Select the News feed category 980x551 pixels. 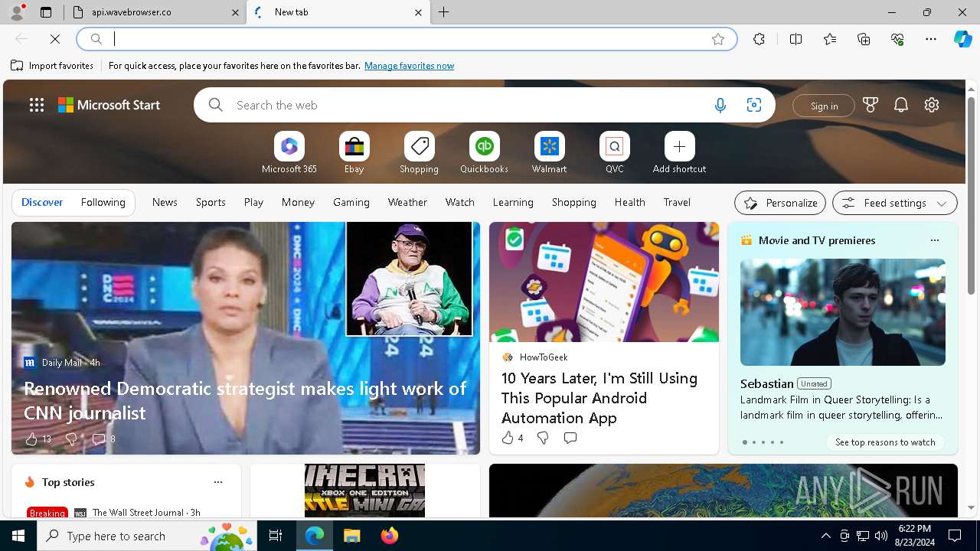coord(165,202)
